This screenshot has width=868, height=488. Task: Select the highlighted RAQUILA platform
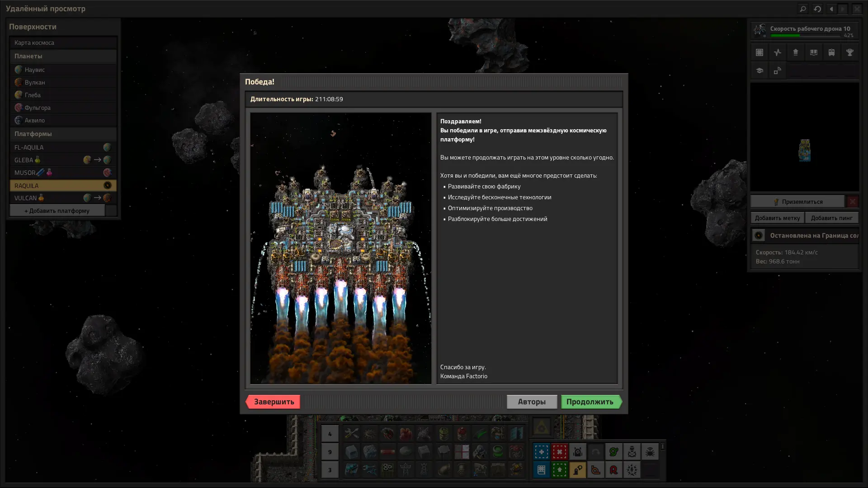tap(63, 185)
